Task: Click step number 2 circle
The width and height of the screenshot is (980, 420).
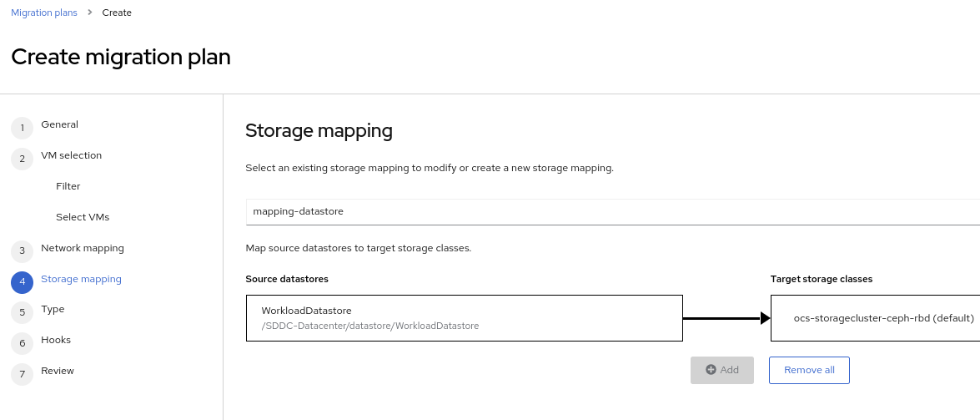Action: [x=22, y=159]
